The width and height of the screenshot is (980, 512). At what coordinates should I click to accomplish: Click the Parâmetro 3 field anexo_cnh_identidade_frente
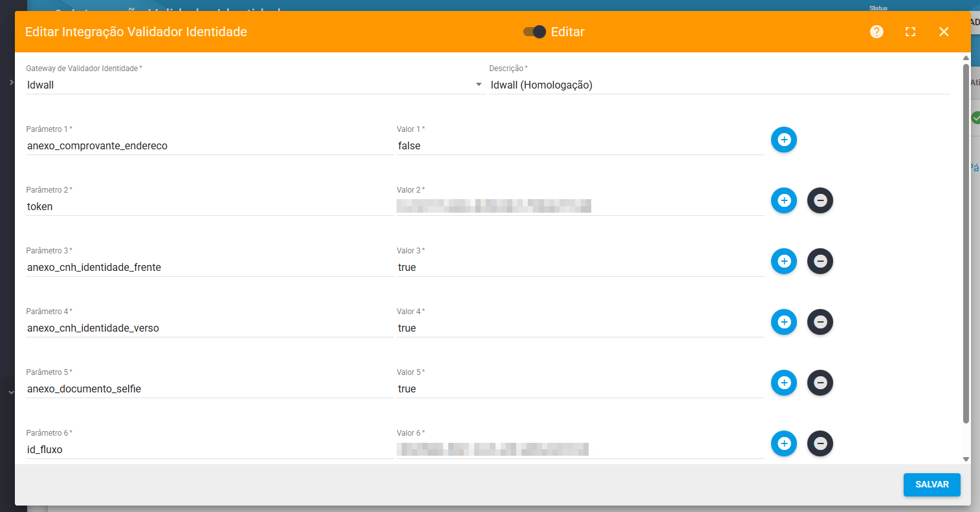pyautogui.click(x=210, y=268)
